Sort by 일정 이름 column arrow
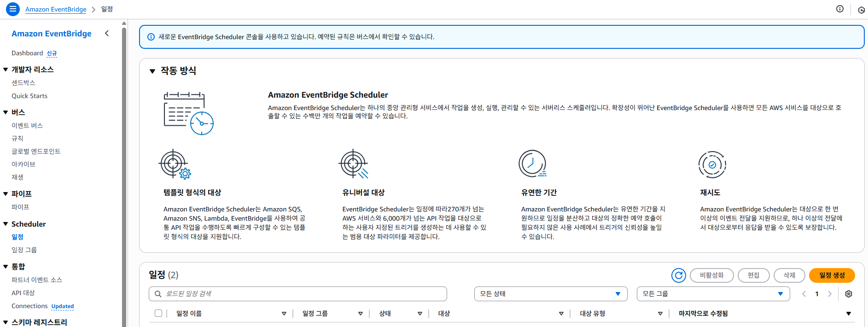Screen dimensions: 868x327 [284, 314]
